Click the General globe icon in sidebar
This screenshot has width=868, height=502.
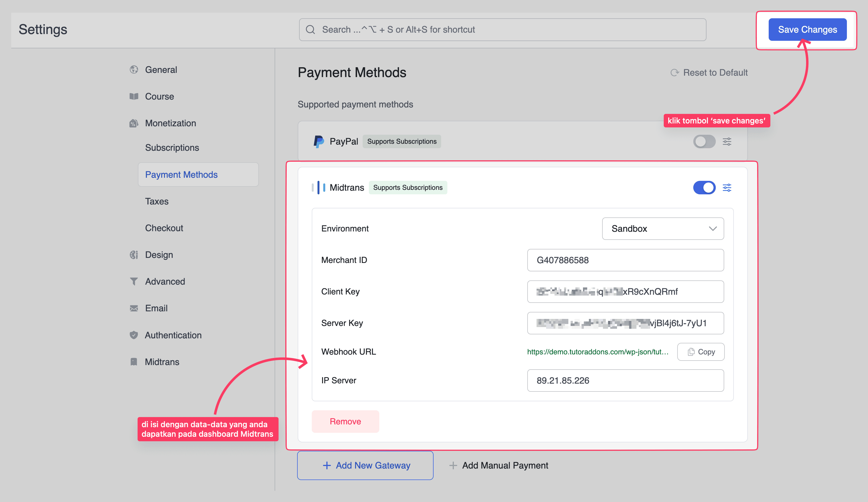pos(134,69)
